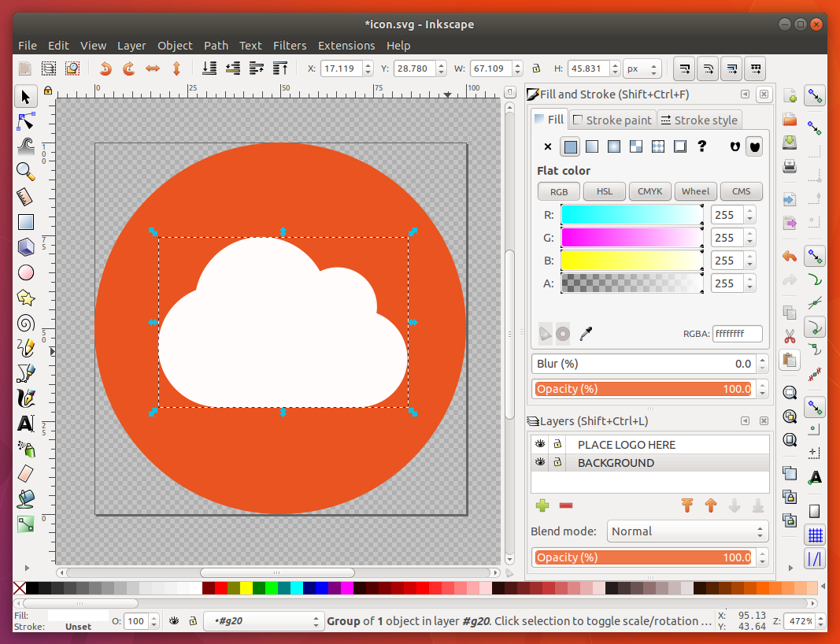The image size is (840, 644).
Task: Open the px units dropdown
Action: (x=642, y=68)
